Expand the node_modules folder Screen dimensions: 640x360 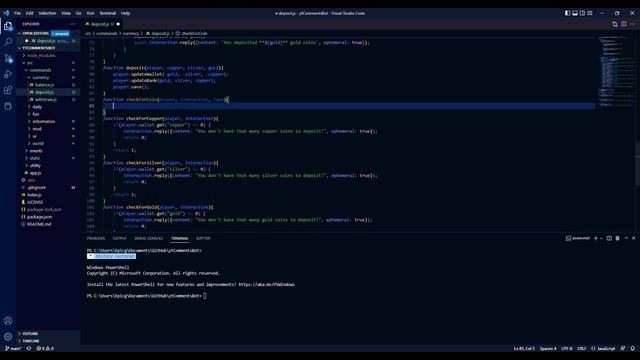[x=41, y=56]
